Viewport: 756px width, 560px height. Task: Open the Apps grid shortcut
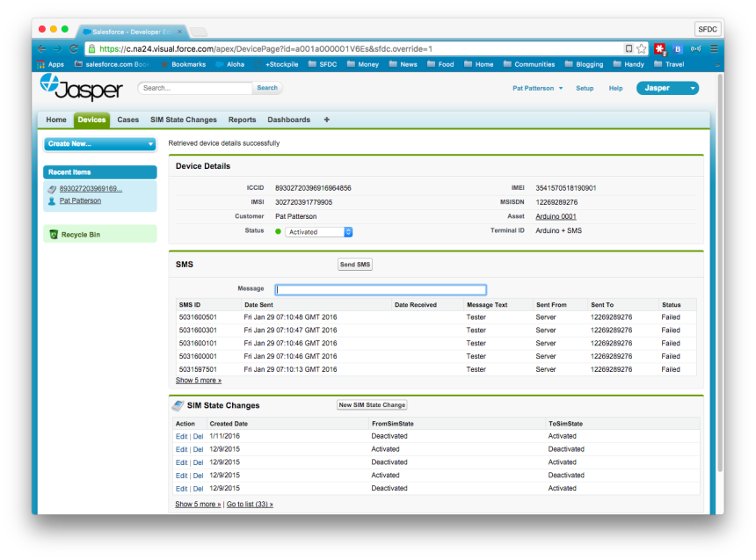pyautogui.click(x=51, y=64)
